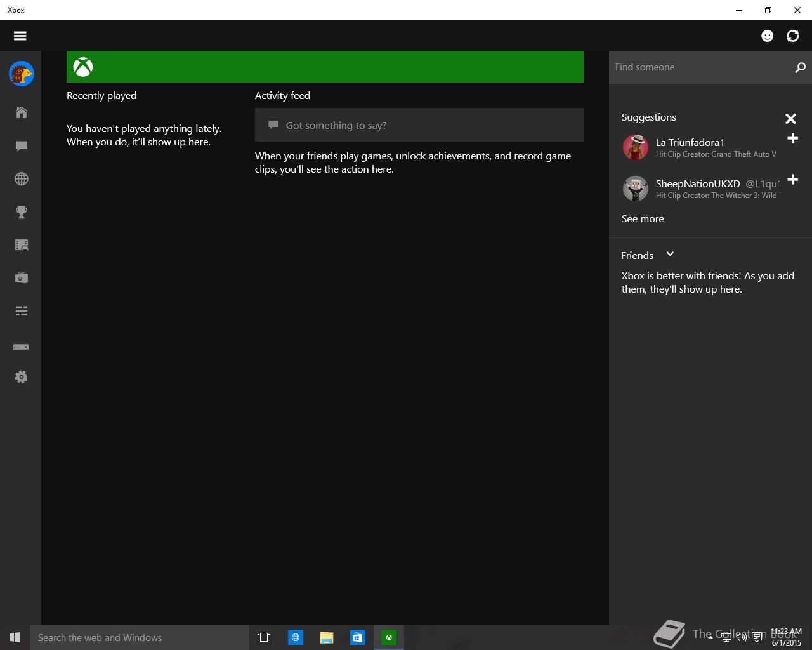Open the globe activity alerts icon
Image resolution: width=812 pixels, height=650 pixels.
click(x=21, y=179)
